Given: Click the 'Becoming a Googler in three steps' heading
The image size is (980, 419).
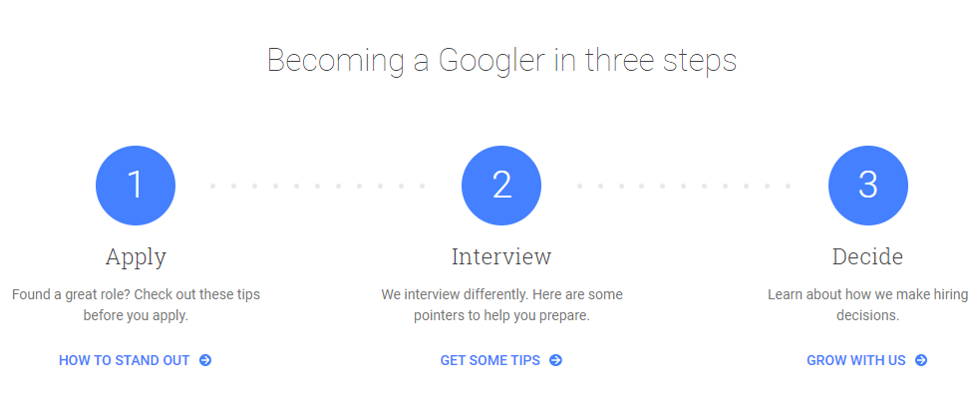Looking at the screenshot, I should pos(501,61).
